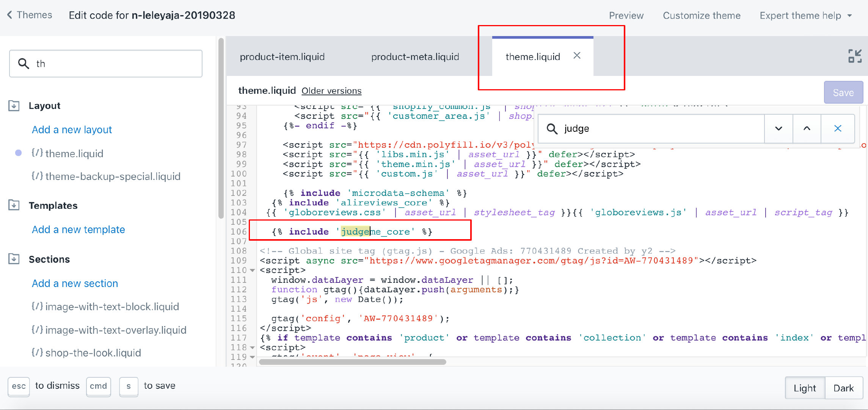Image resolution: width=868 pixels, height=410 pixels.
Task: Click the 'esc' key hint
Action: click(x=19, y=386)
